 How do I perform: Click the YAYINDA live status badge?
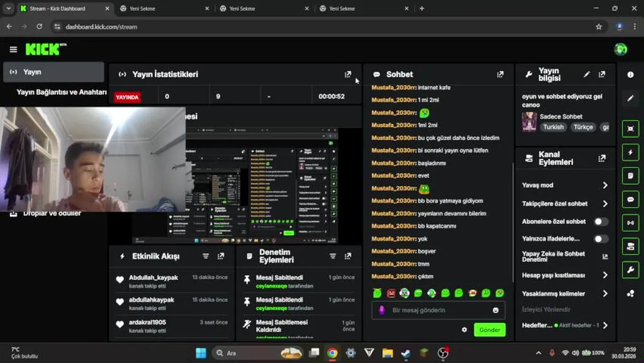[127, 97]
